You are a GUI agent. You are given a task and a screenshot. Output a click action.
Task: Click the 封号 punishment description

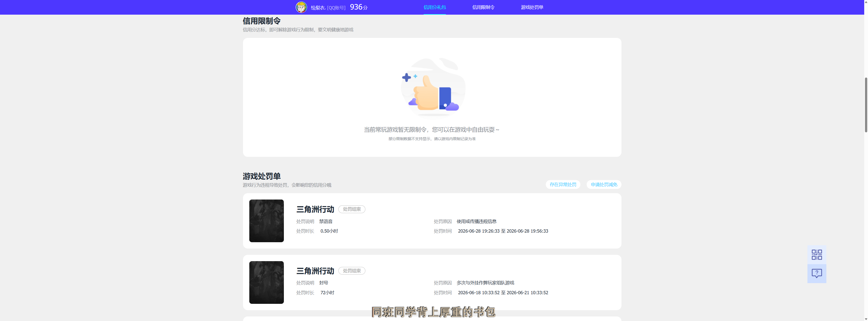coord(323,283)
